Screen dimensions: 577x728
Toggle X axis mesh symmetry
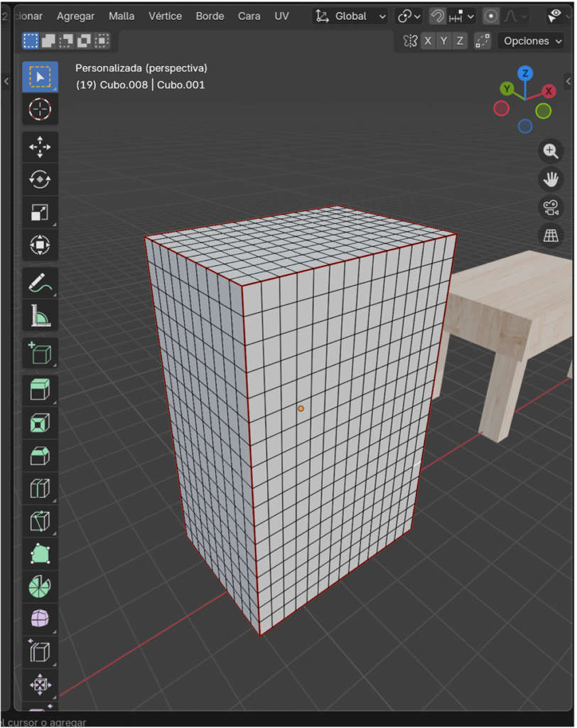coord(428,41)
